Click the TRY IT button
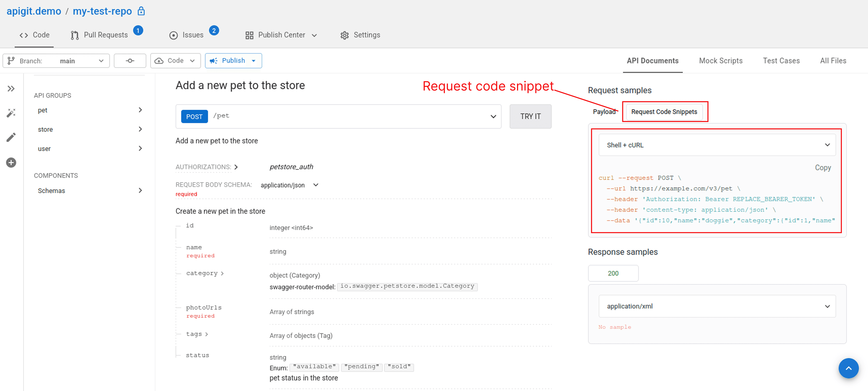This screenshot has width=868, height=391. pos(530,116)
